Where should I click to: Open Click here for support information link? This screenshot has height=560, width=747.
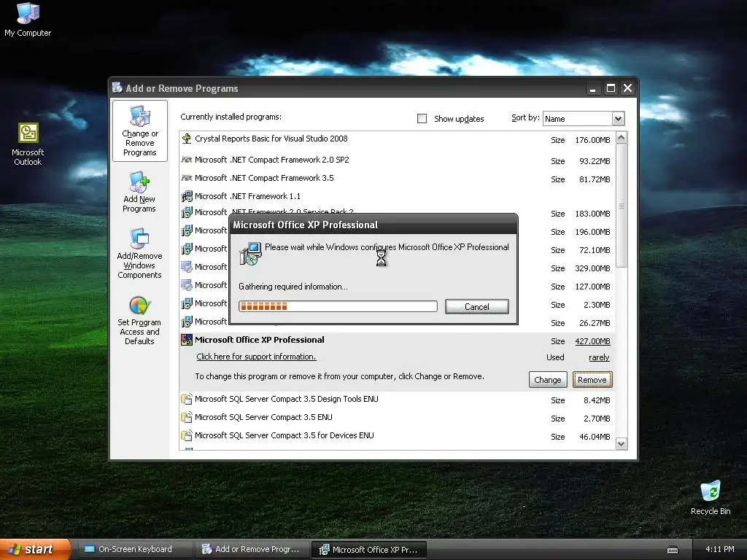point(256,357)
